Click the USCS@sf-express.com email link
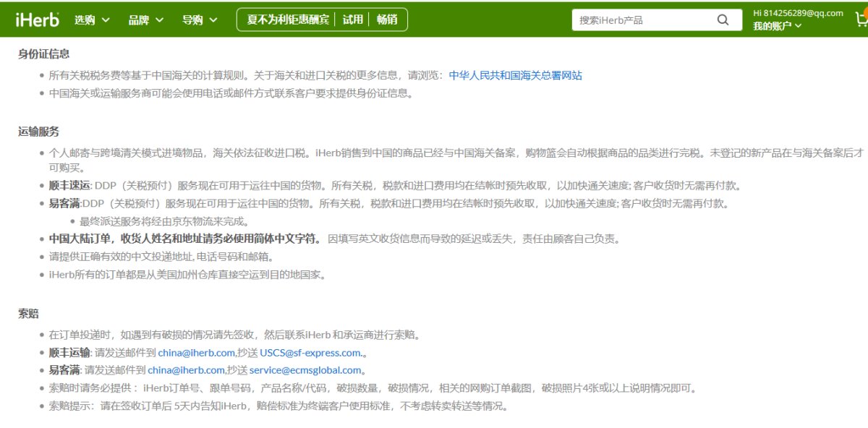Viewport: 868px width, 428px height. pyautogui.click(x=311, y=353)
